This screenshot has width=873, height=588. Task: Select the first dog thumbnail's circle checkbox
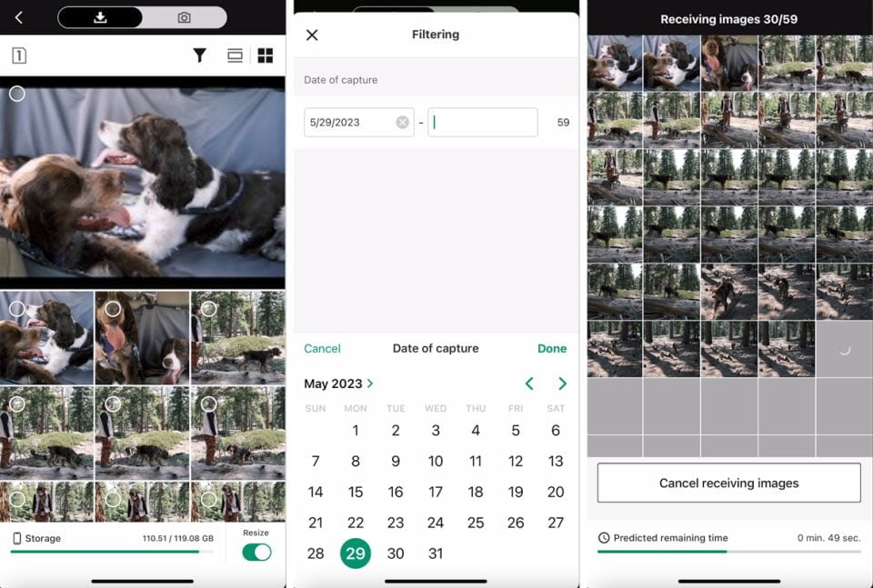(16, 310)
